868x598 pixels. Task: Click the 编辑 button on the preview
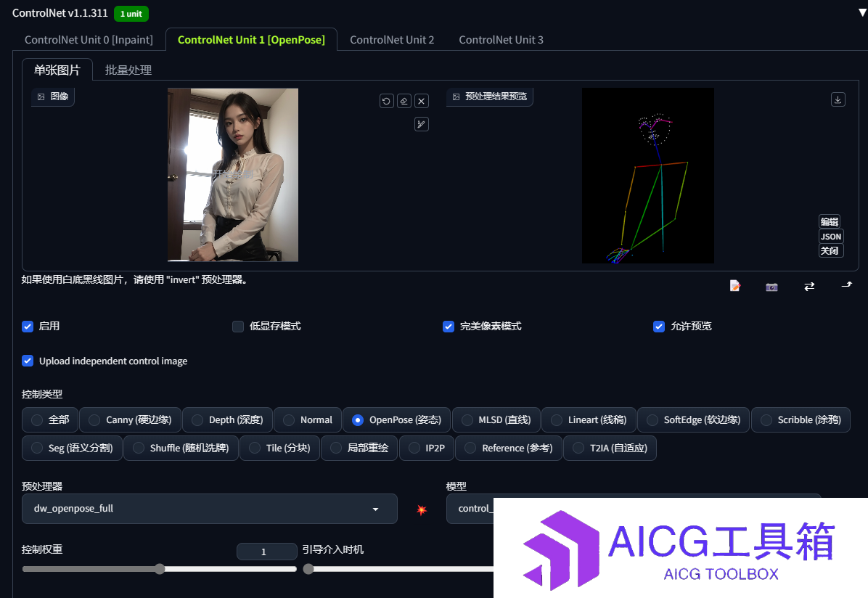(x=830, y=221)
